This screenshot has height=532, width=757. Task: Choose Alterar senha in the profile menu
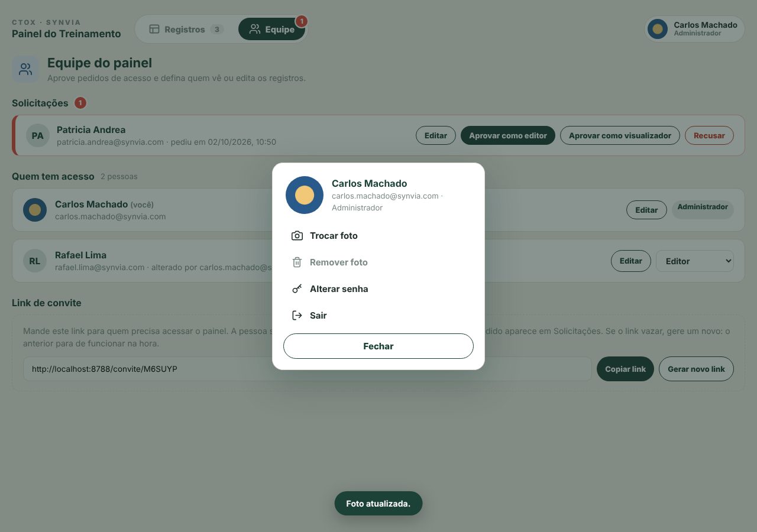[378, 289]
